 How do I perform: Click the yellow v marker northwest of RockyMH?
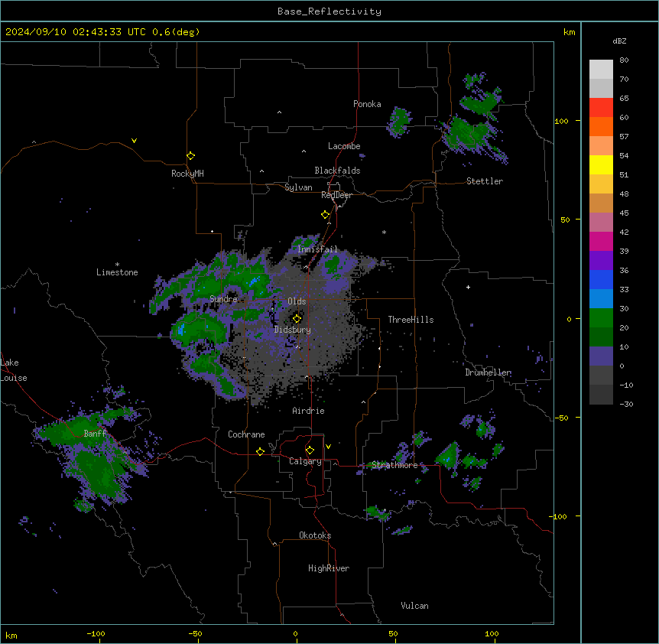click(134, 141)
